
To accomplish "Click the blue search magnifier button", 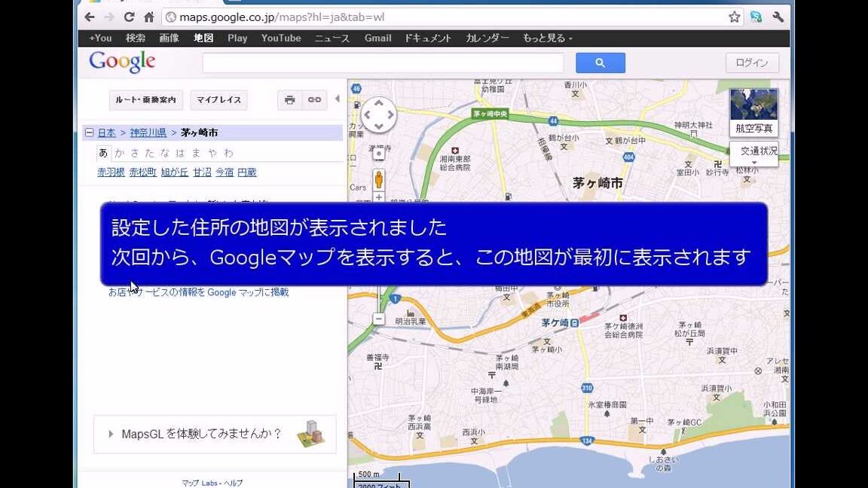I will click(600, 63).
